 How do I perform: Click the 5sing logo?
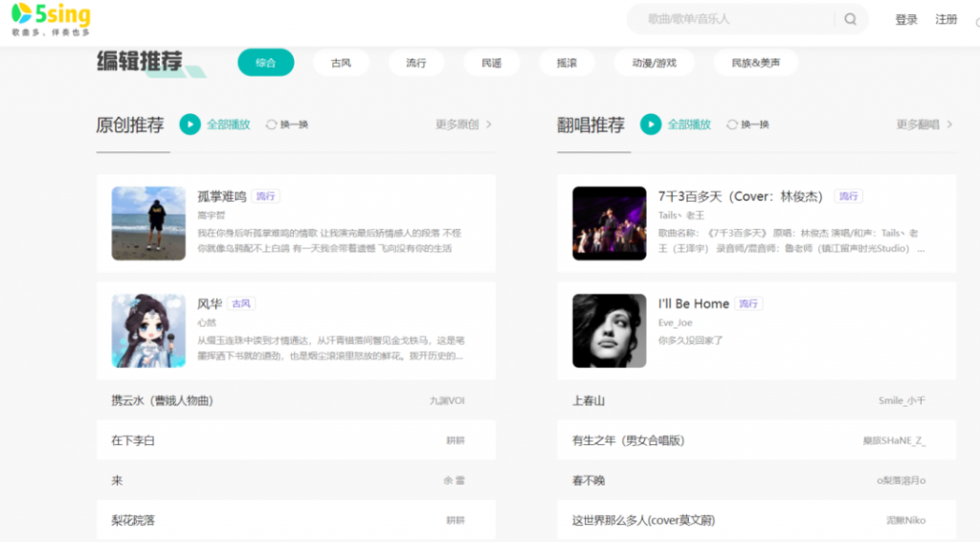click(50, 19)
